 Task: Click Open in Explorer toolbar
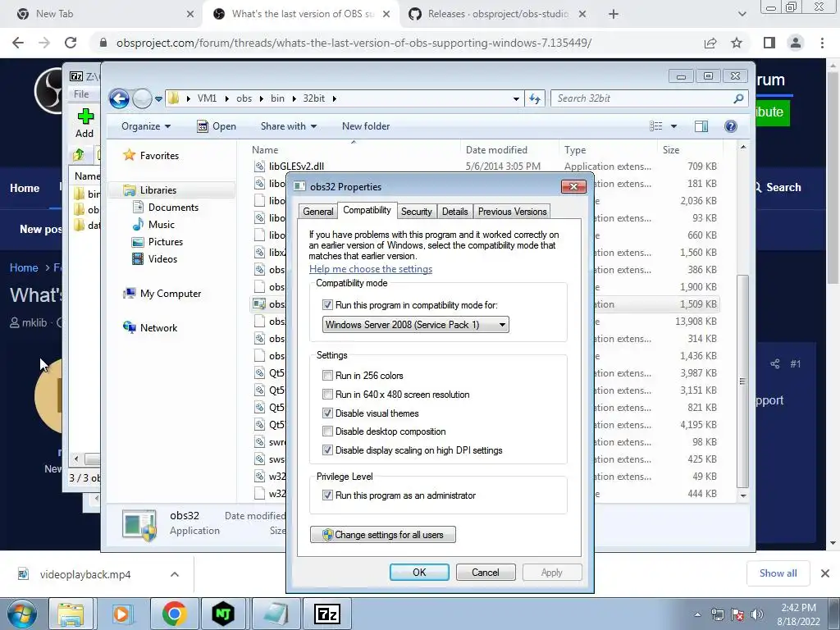pos(217,126)
